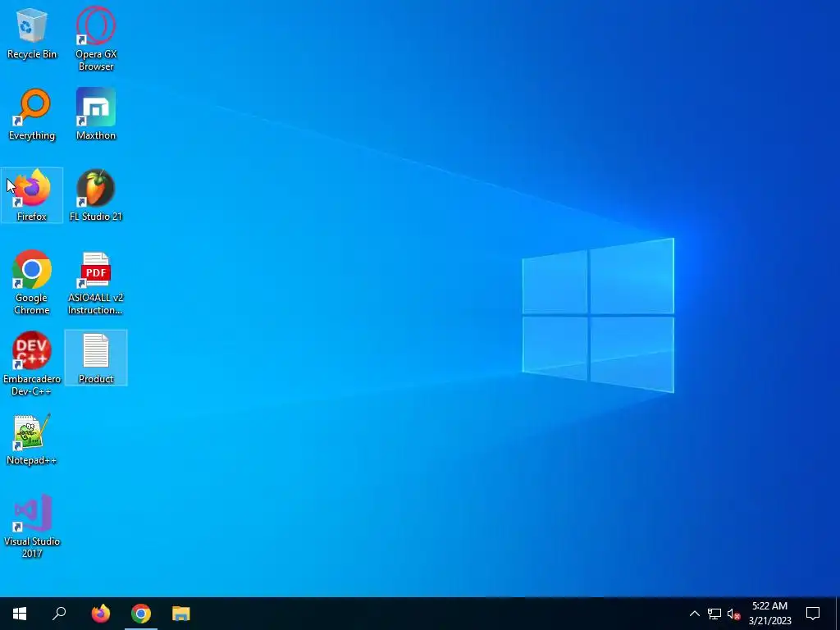Select the Everything search shortcut
Viewport: 840px width, 630px height.
[32, 115]
